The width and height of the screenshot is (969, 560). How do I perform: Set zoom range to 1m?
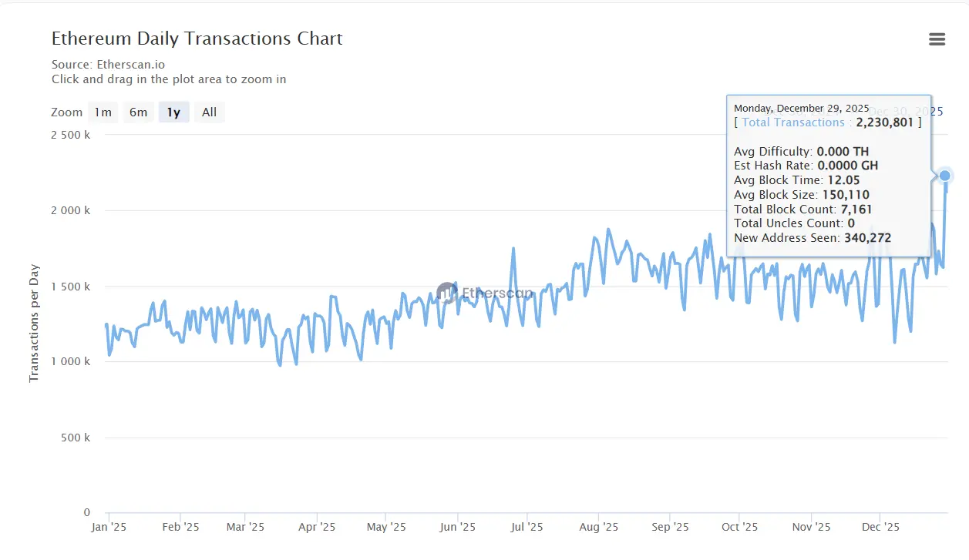coord(103,112)
